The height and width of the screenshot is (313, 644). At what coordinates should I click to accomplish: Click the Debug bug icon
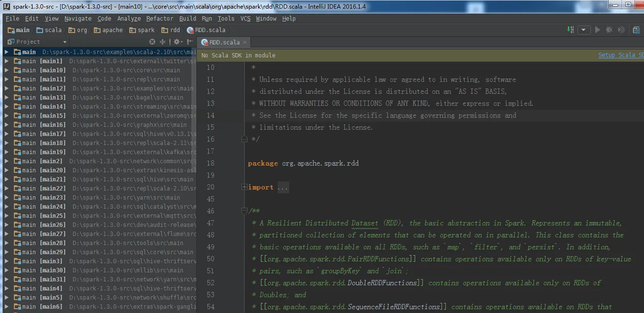point(609,30)
